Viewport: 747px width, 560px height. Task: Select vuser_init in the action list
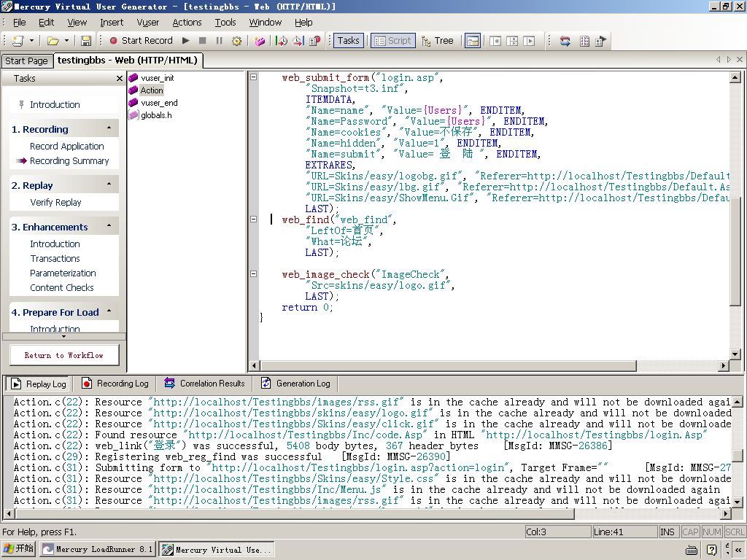point(158,78)
